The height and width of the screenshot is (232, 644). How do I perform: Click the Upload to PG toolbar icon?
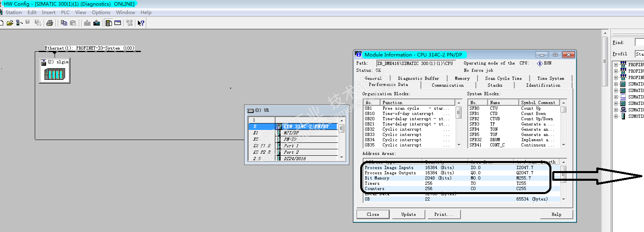(97, 23)
